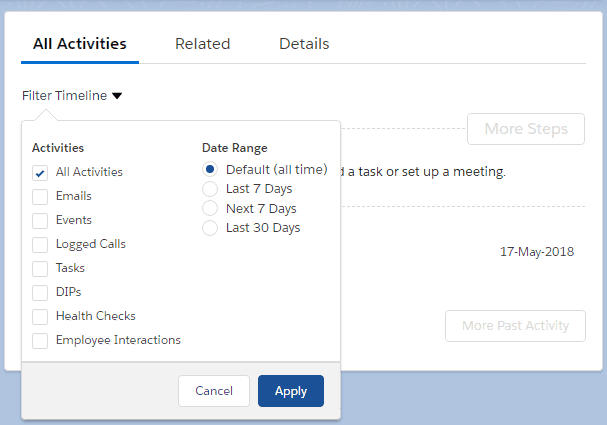Select the Tasks activity checkbox
Image resolution: width=607 pixels, height=425 pixels.
[40, 268]
